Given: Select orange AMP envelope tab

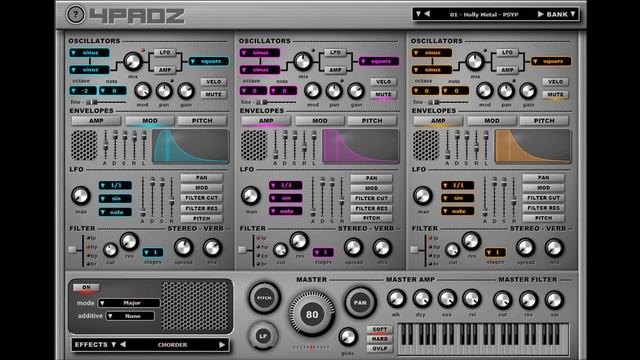Looking at the screenshot, I should [x=438, y=120].
